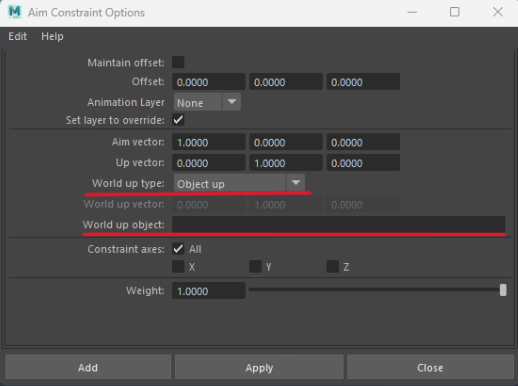518x386 pixels.
Task: Click the Aim vector Z field
Action: point(363,142)
